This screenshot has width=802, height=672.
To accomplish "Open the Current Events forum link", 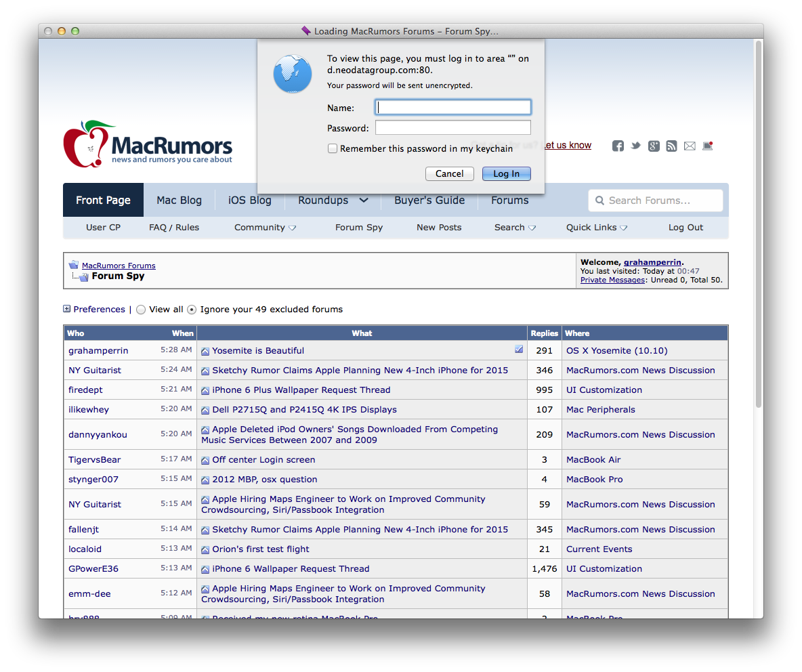I will (599, 549).
